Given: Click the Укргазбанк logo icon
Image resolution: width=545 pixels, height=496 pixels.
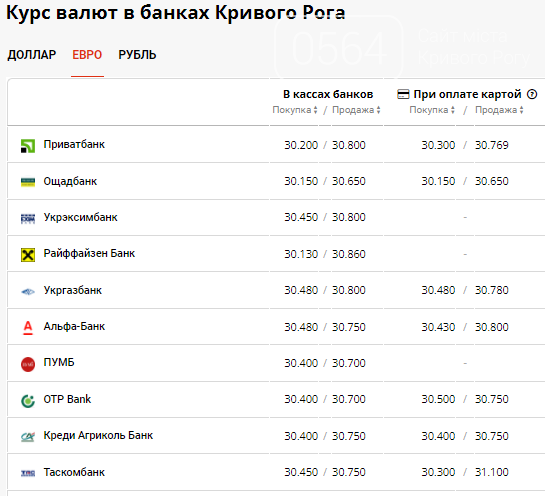Looking at the screenshot, I should (x=28, y=292).
